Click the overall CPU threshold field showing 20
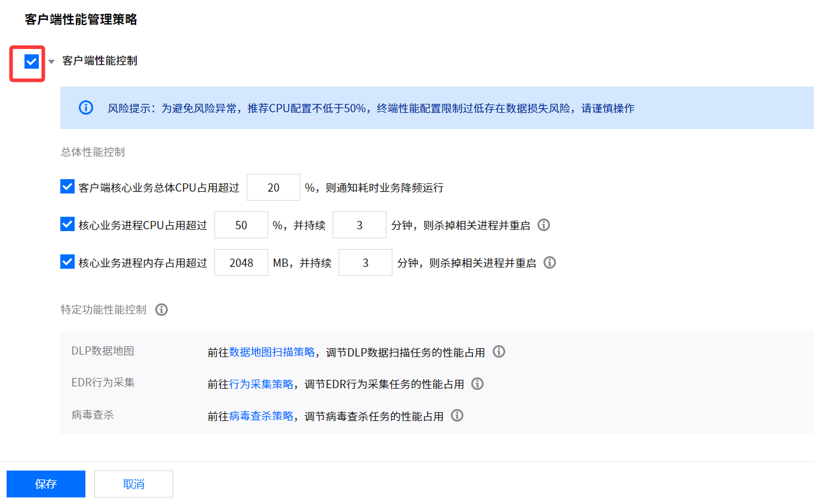This screenshot has width=814, height=504. (x=273, y=188)
